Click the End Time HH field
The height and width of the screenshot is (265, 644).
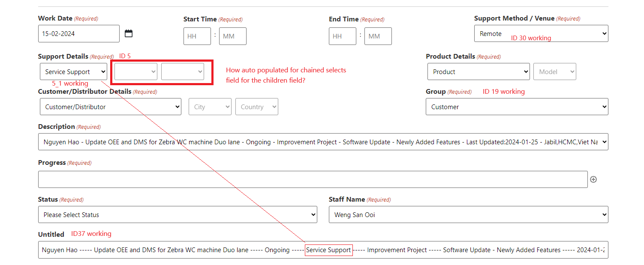(343, 36)
